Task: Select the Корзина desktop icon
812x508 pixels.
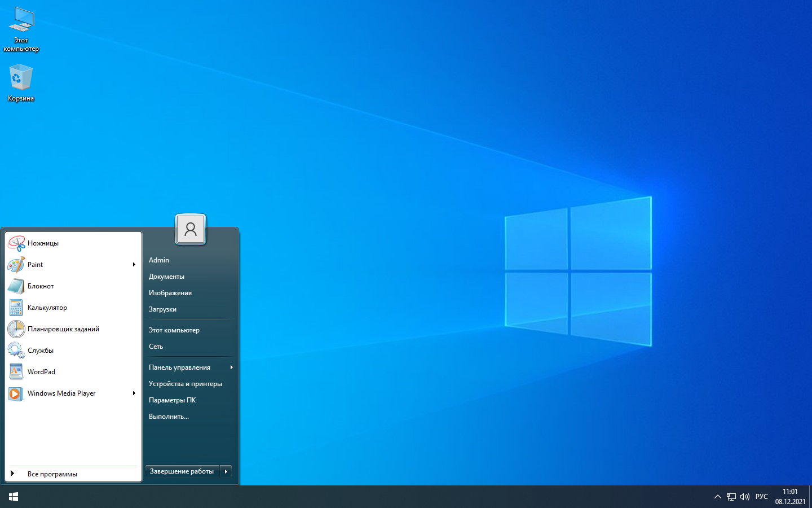Action: tap(21, 83)
